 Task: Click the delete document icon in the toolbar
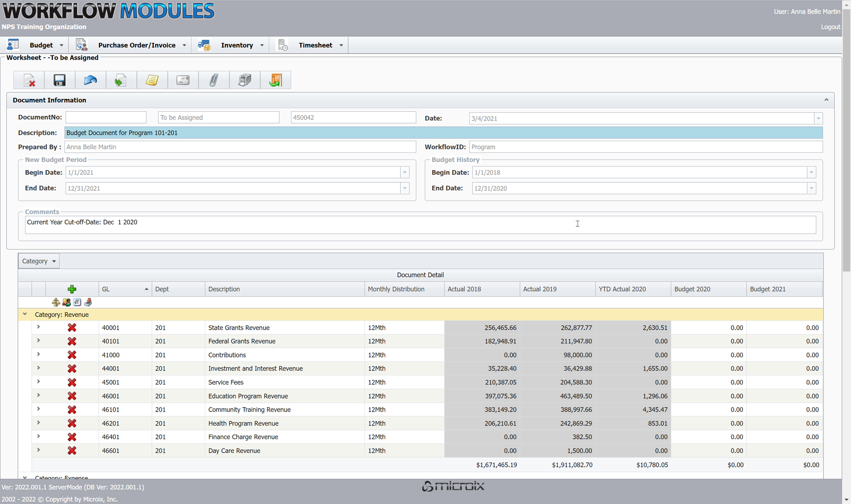(29, 80)
